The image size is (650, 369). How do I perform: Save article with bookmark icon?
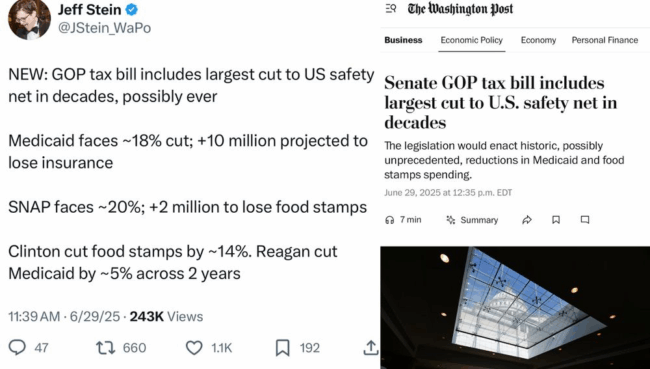[x=556, y=220]
